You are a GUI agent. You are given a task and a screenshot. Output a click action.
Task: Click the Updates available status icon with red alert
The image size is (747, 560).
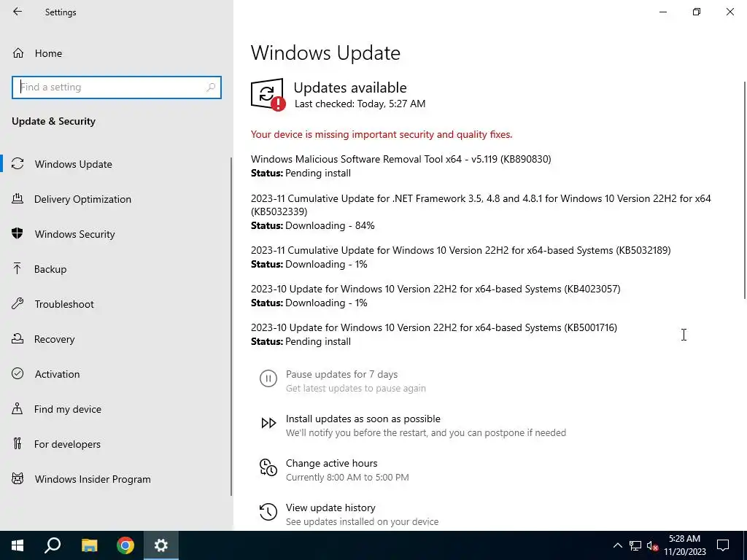click(268, 95)
